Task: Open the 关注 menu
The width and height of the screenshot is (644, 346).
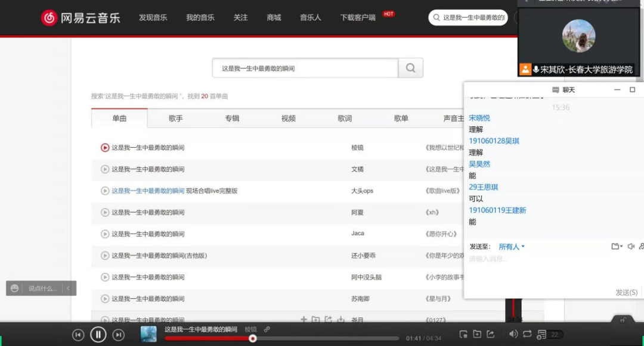Action: click(x=241, y=18)
